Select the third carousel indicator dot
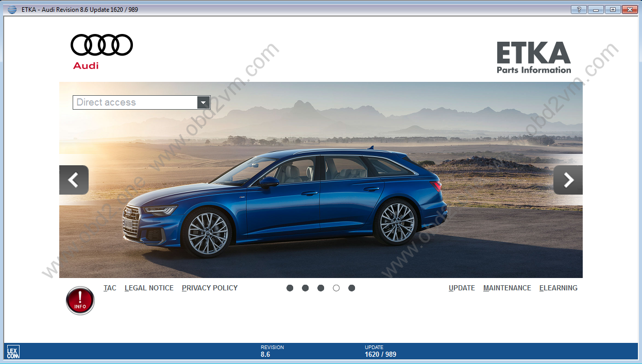 [x=321, y=288]
